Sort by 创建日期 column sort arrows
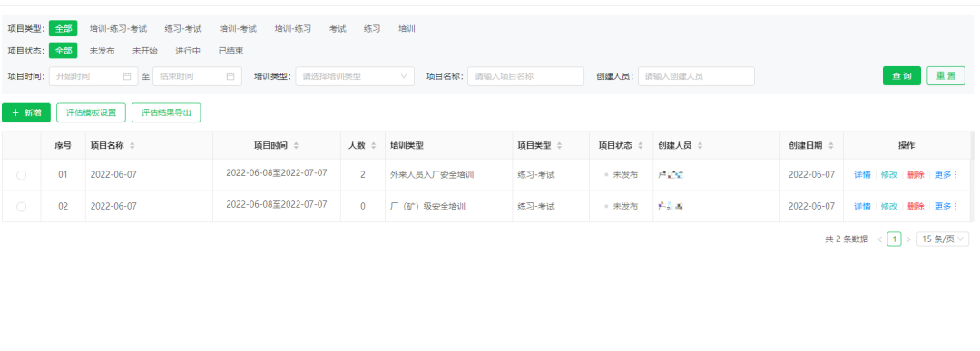 pyautogui.click(x=831, y=145)
